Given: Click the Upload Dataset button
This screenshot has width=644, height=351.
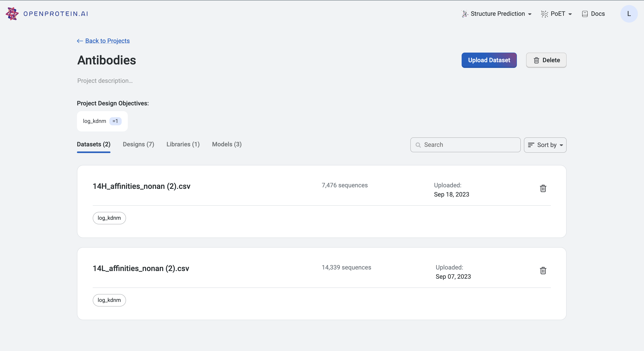Looking at the screenshot, I should (x=489, y=60).
